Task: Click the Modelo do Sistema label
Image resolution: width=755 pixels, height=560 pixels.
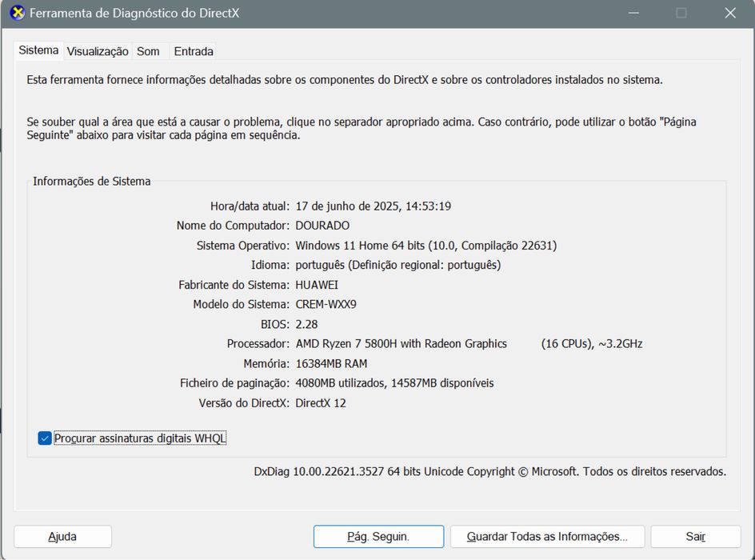Action: 242,304
